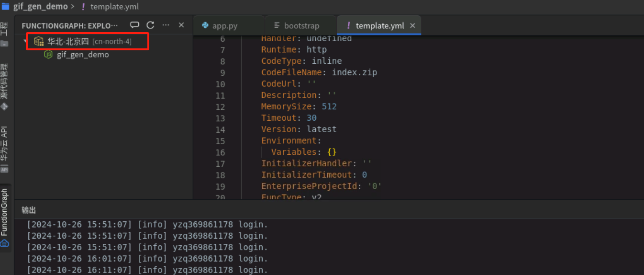
Task: Open the 源代码管理 source control panel
Action: pos(4,86)
